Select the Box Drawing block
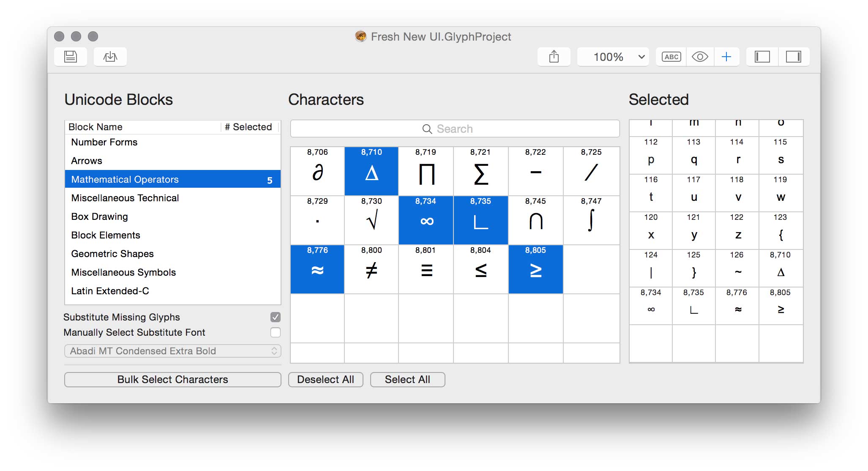The width and height of the screenshot is (868, 471). [x=172, y=216]
